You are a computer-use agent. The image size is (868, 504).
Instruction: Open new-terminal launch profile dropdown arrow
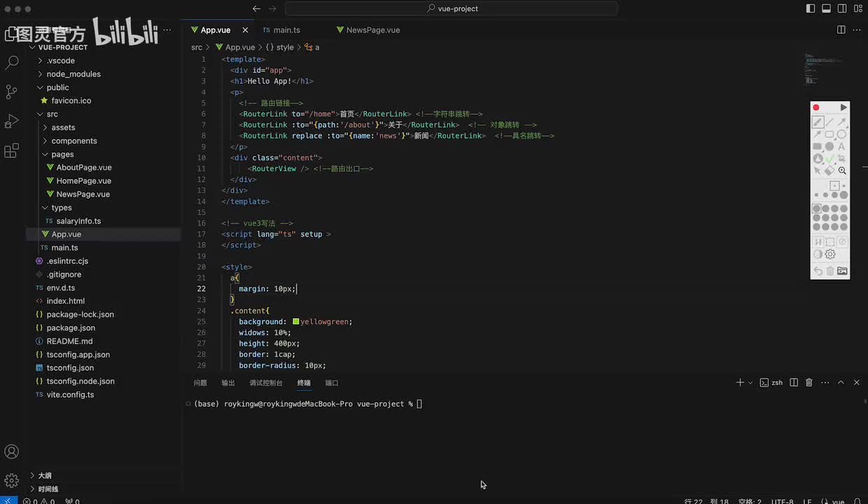coord(750,383)
